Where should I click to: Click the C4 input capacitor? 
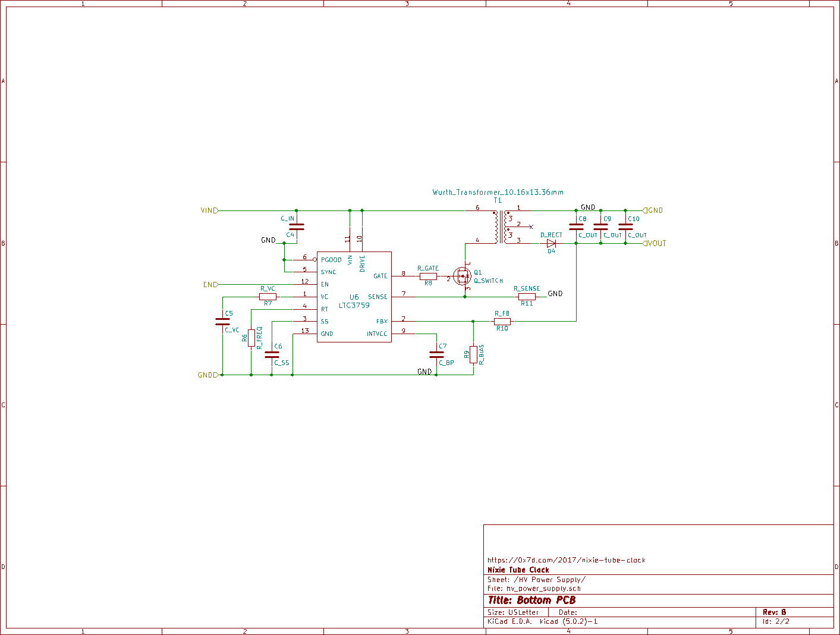point(296,227)
